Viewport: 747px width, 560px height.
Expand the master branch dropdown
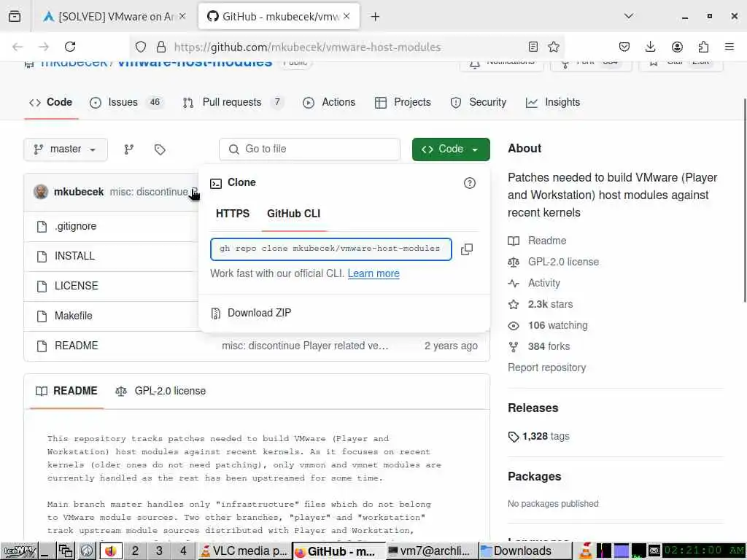pos(65,149)
